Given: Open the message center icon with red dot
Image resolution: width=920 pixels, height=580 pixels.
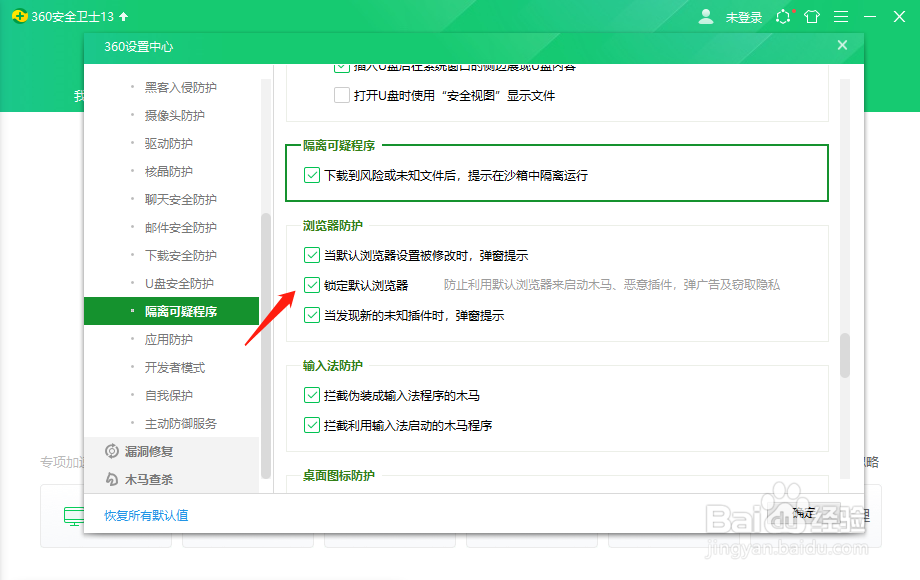Looking at the screenshot, I should tap(785, 16).
